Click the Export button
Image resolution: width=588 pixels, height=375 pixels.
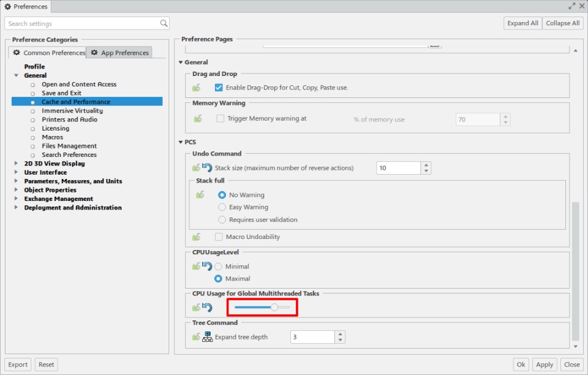click(18, 365)
